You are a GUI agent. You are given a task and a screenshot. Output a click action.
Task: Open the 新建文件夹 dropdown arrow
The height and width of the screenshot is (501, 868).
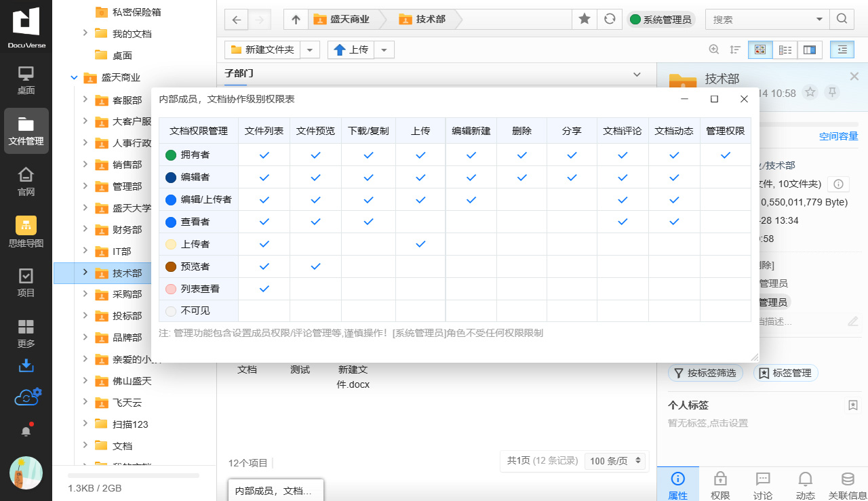(x=310, y=49)
